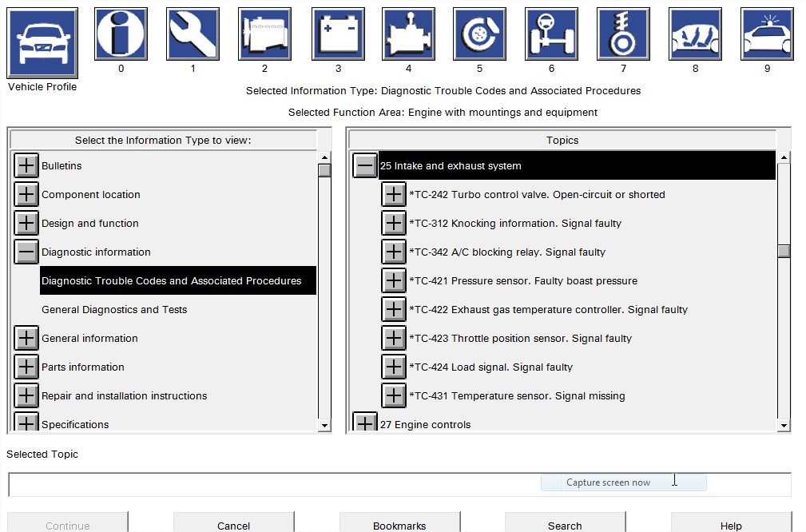Select 25 Intake and exhaust system topic
This screenshot has height=532, width=806.
click(577, 165)
